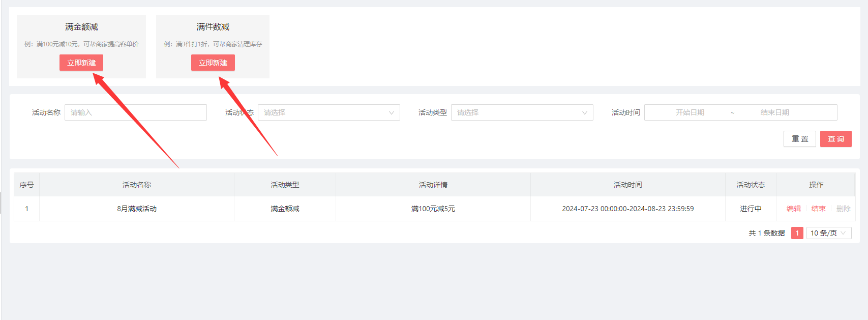
Task: Pick the 开始日期 start date field
Action: [690, 112]
